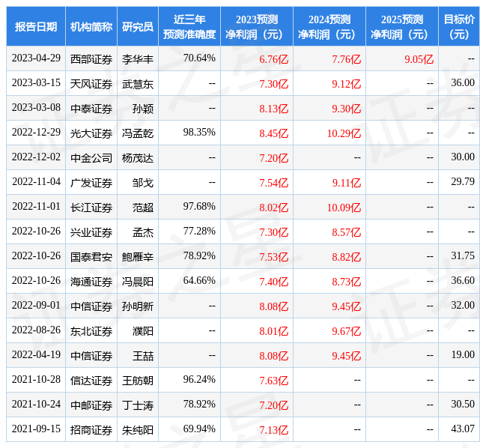
Task: Select the 7.54亿 forecast value
Action: click(x=273, y=183)
